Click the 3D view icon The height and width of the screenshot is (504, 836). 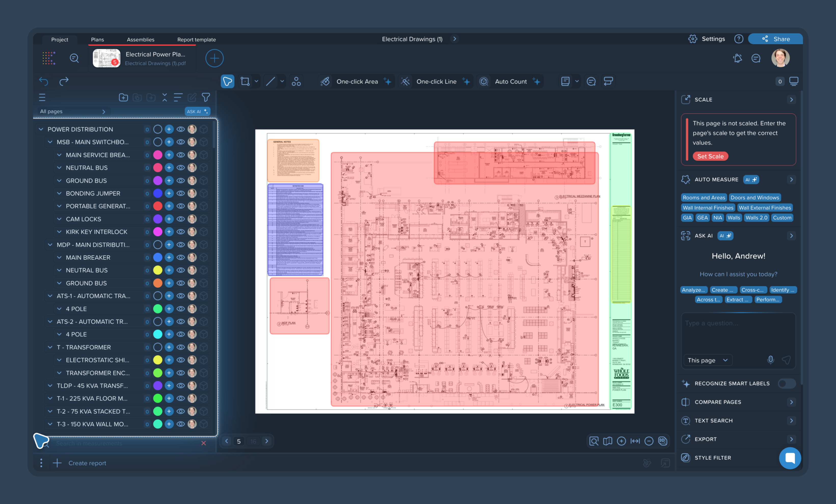click(662, 441)
